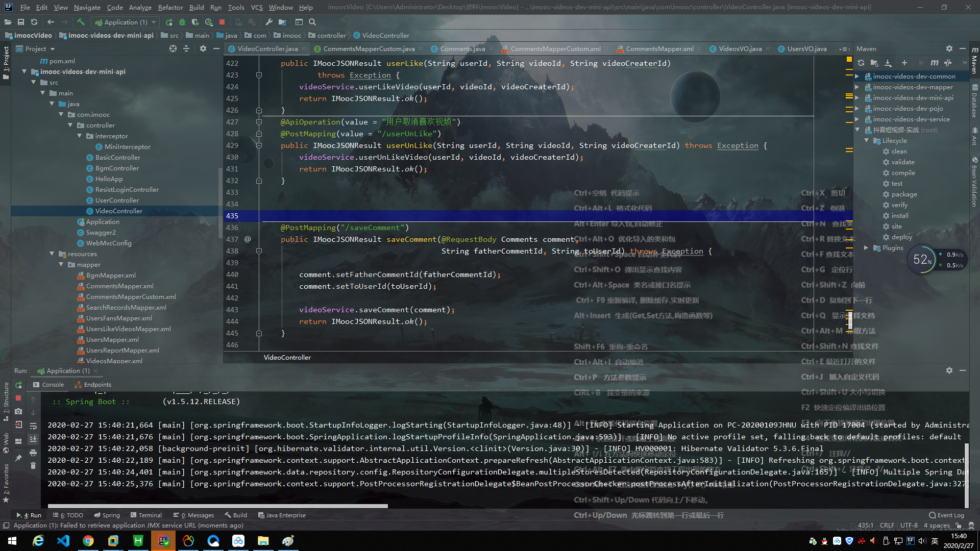Pin the Run tab

[18, 458]
